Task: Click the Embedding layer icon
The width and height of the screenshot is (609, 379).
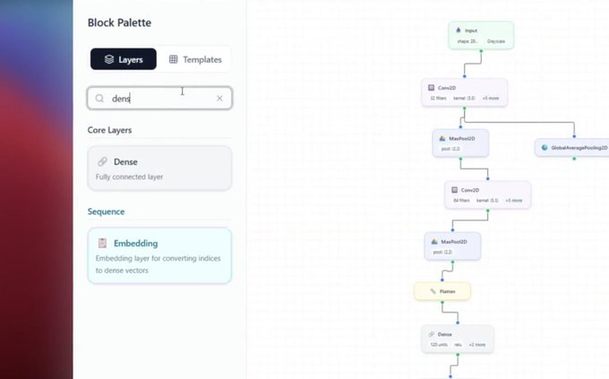Action: click(103, 243)
